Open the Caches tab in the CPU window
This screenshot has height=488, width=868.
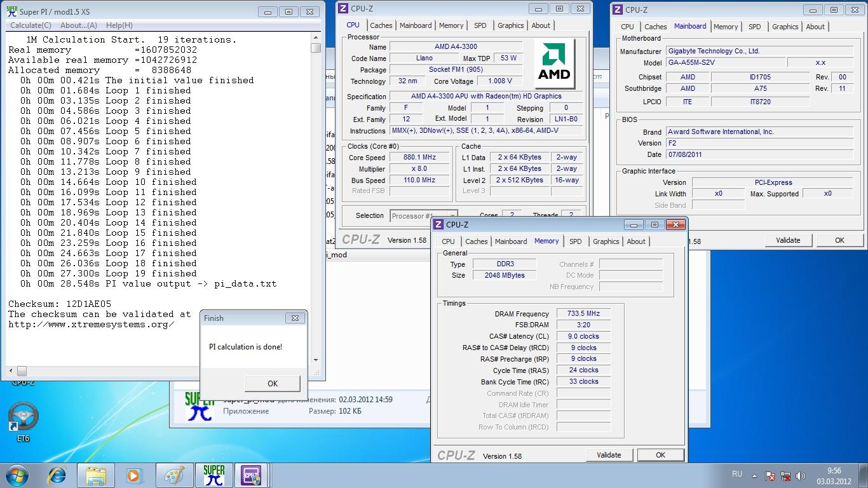[381, 25]
